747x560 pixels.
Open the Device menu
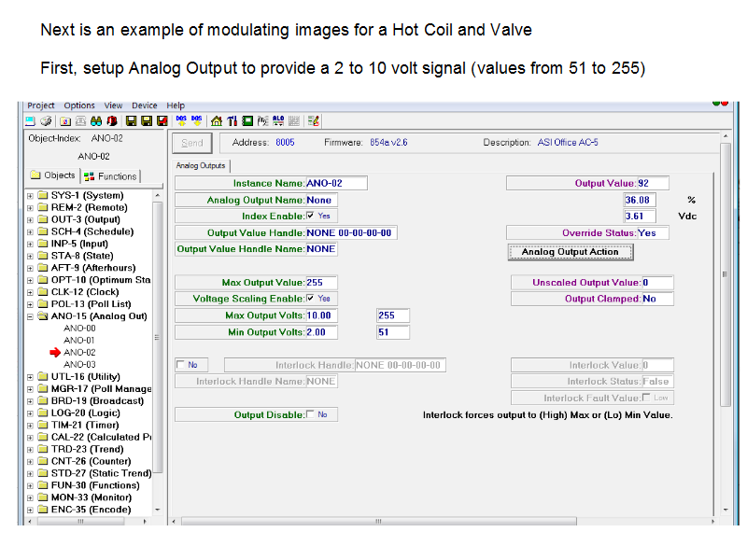coord(145,105)
